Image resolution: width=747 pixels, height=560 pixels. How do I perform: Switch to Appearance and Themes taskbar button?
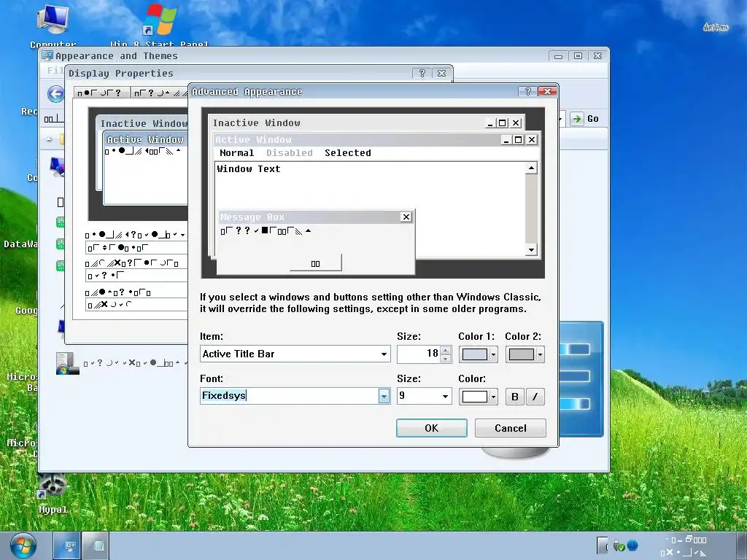coord(66,545)
